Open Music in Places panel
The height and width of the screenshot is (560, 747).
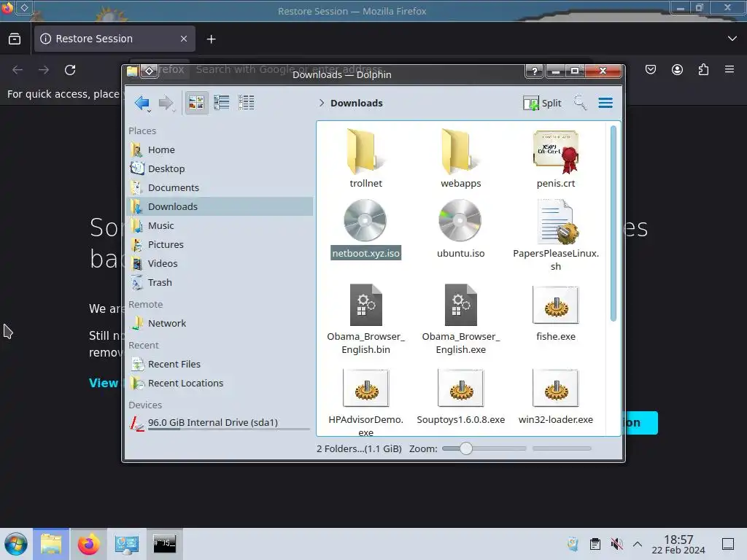220,226
